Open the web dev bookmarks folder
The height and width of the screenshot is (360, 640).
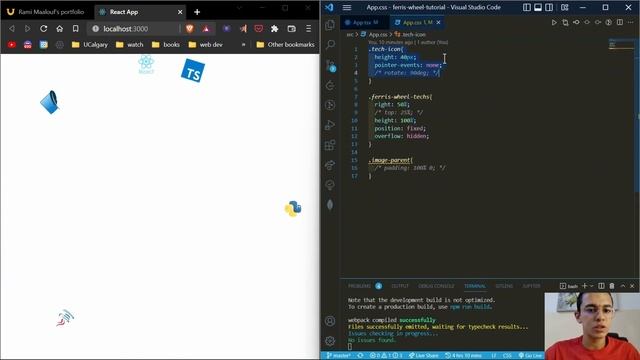point(205,44)
